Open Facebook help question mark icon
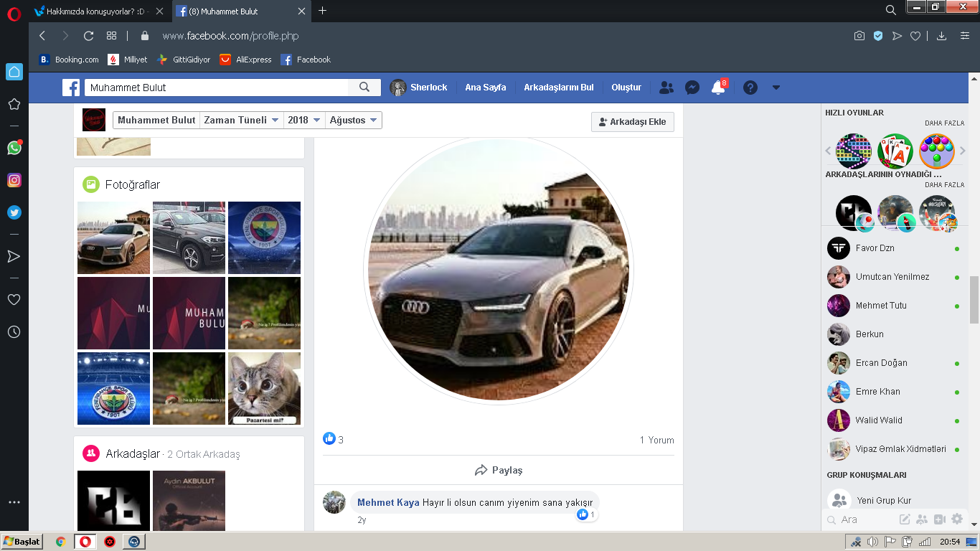Image resolution: width=980 pixels, height=551 pixels. 750,88
